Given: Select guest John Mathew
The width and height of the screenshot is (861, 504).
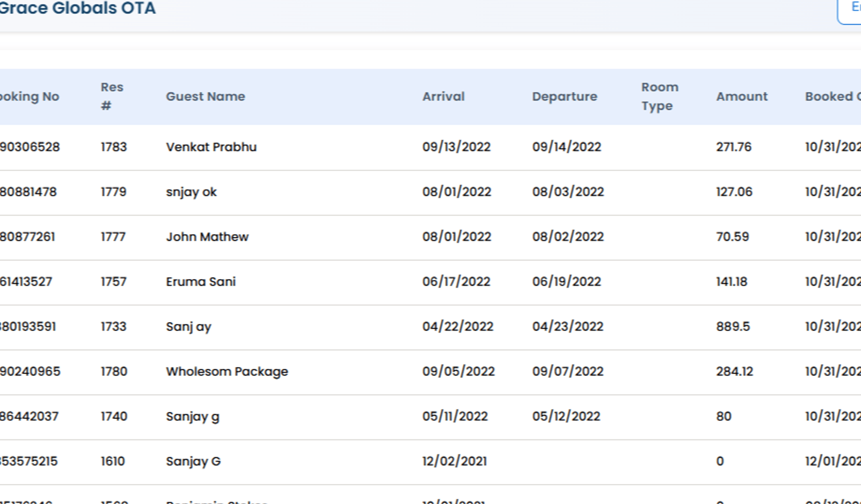Looking at the screenshot, I should tap(207, 237).
